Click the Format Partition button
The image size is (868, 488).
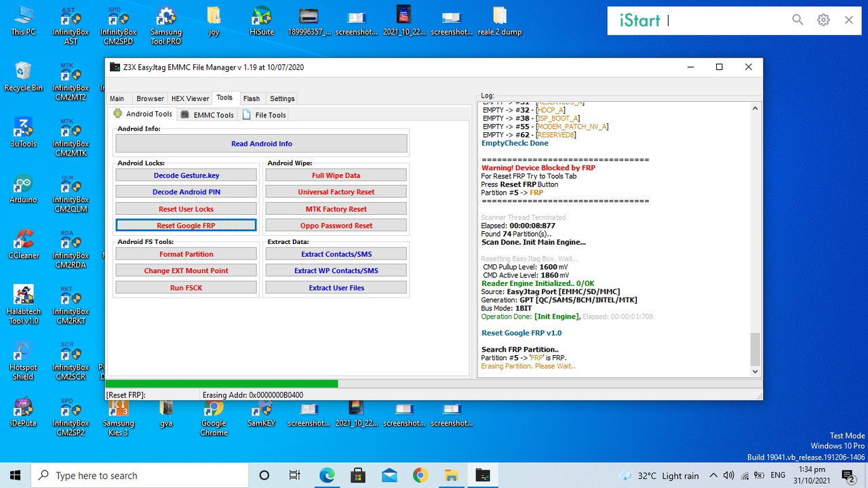(186, 254)
